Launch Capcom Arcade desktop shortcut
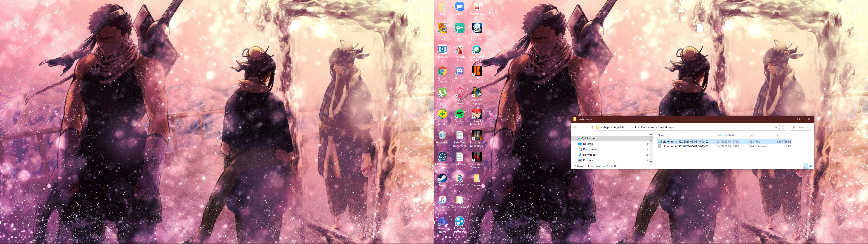The image size is (868, 244). (442, 31)
